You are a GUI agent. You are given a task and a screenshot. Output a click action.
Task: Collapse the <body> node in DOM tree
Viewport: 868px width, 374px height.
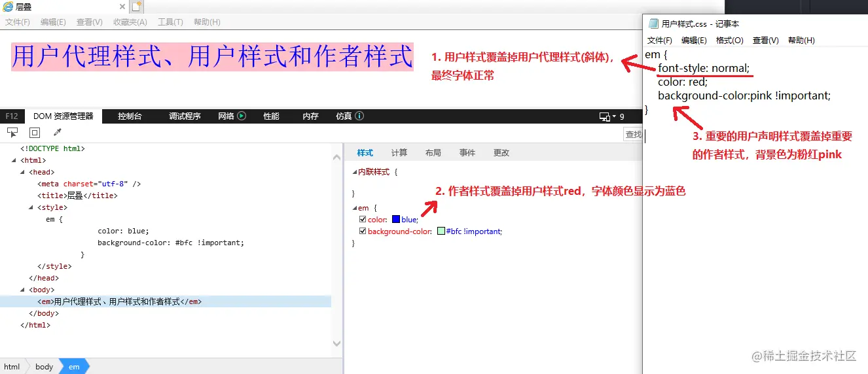point(24,290)
